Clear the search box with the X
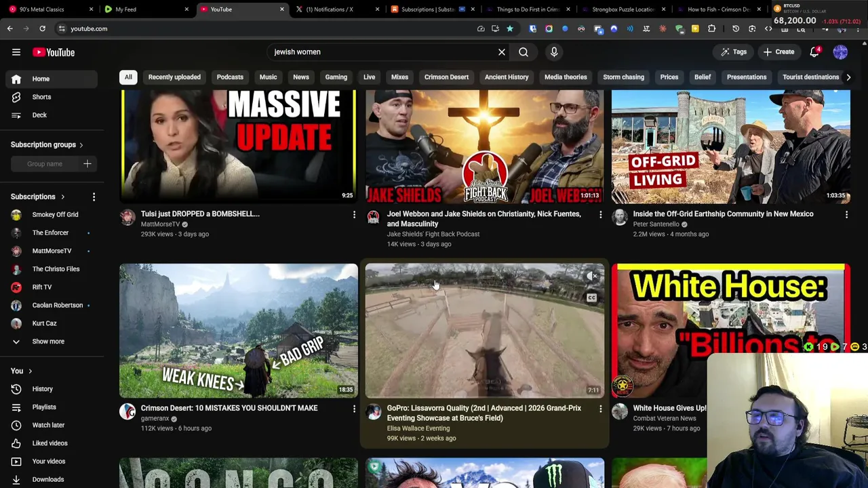The width and height of the screenshot is (868, 488). (x=502, y=52)
